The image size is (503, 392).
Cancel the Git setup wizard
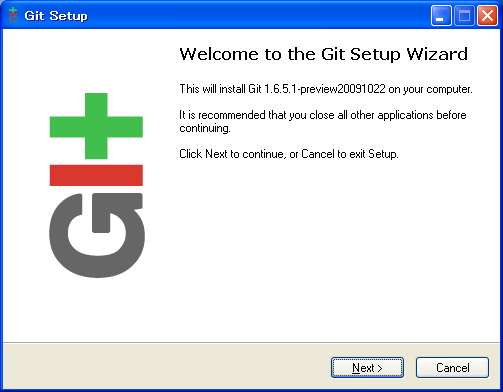[452, 368]
